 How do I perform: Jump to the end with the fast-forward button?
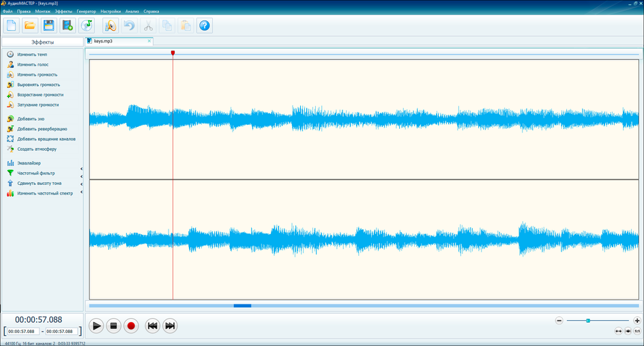[x=170, y=326]
